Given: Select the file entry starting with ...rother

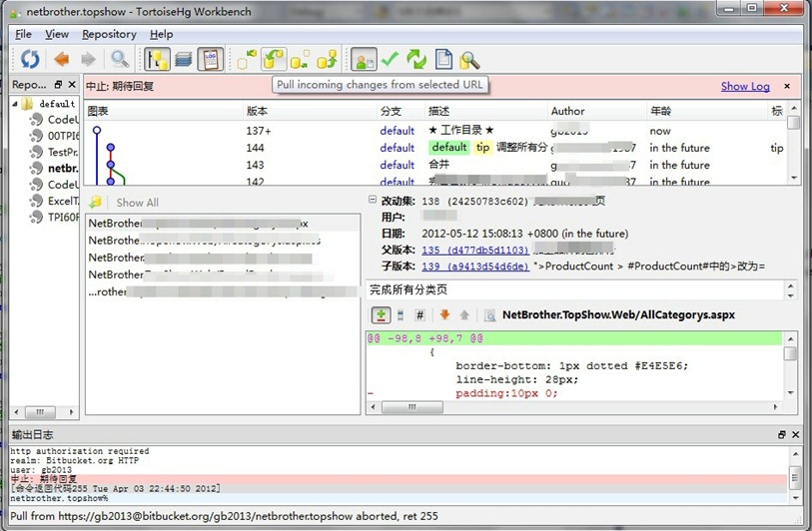Looking at the screenshot, I should [223, 291].
